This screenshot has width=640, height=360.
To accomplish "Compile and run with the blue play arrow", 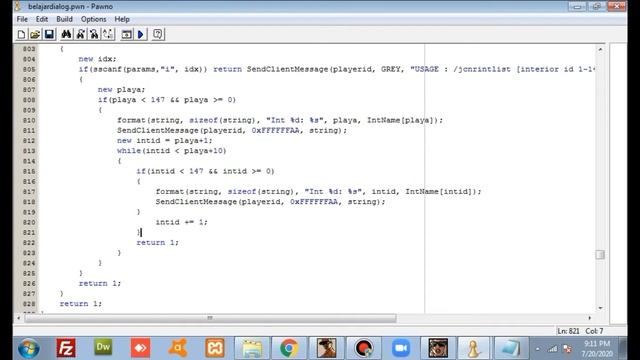I will (x=141, y=34).
